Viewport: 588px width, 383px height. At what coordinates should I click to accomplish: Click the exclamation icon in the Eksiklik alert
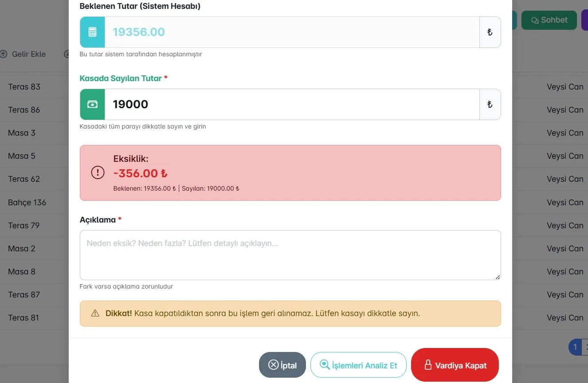(98, 172)
